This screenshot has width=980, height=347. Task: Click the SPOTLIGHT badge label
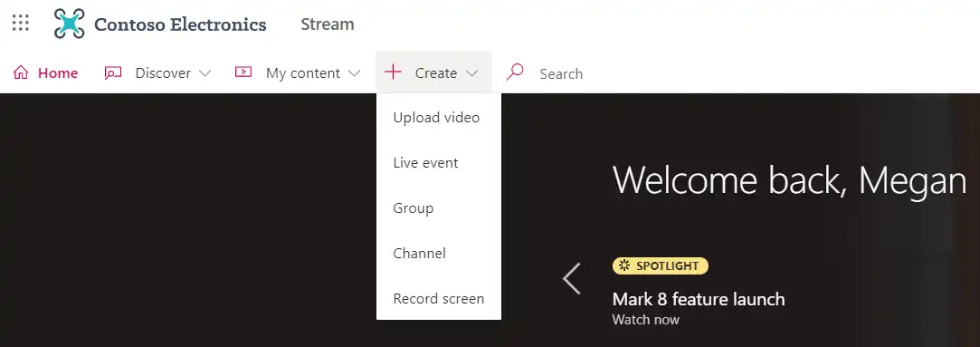tap(668, 265)
